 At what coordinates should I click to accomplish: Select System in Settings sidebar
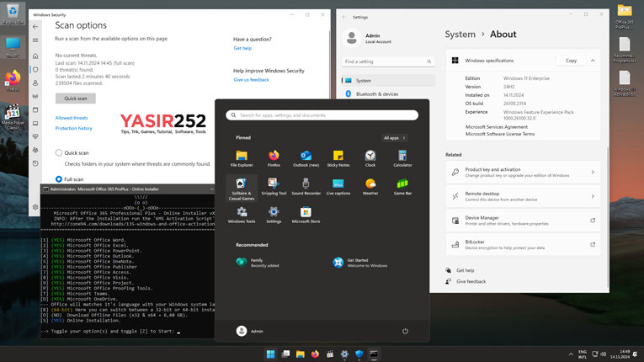[388, 81]
